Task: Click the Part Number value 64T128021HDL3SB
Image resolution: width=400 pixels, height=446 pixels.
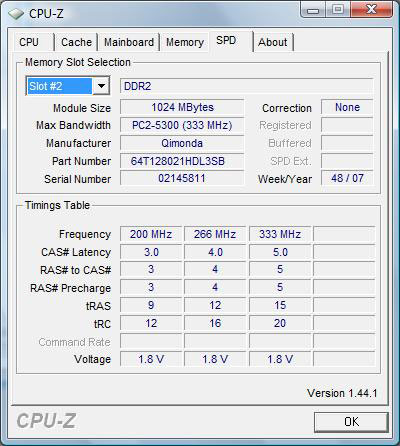Action: [x=182, y=161]
